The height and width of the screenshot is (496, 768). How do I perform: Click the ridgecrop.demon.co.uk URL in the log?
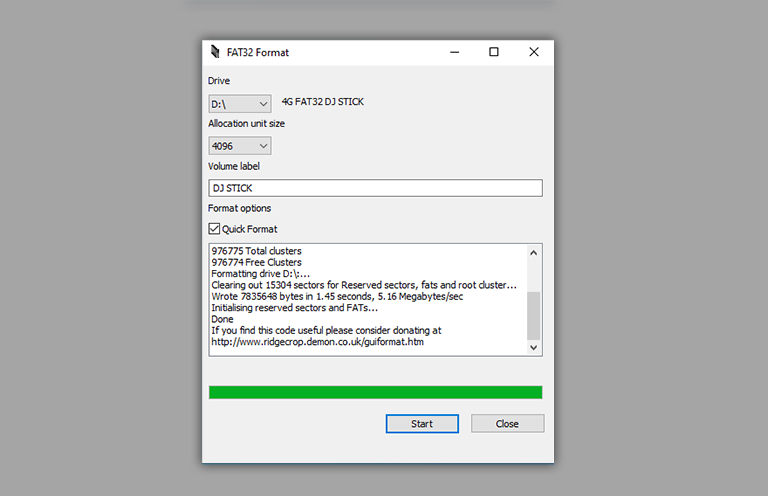[x=317, y=342]
